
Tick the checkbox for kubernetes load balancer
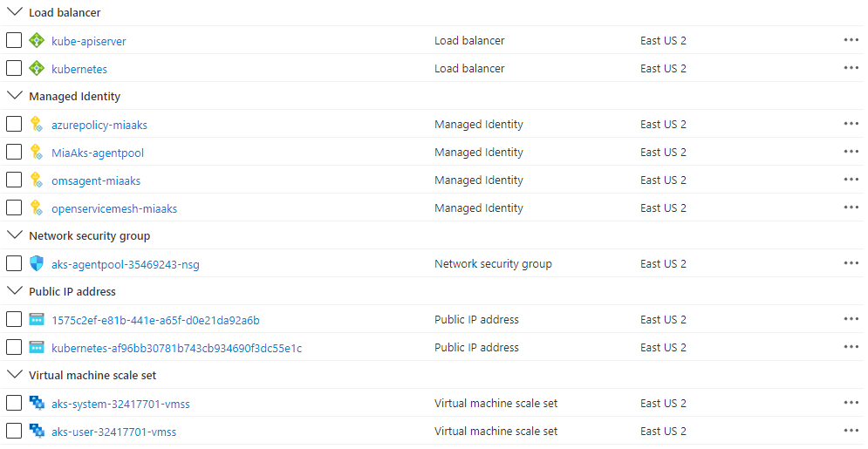pos(14,69)
